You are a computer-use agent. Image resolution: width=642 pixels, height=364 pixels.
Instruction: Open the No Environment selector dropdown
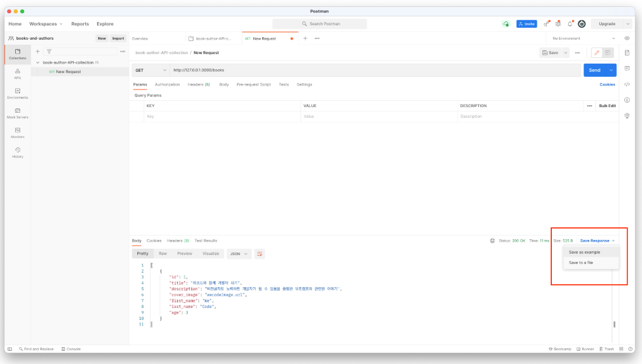click(583, 38)
